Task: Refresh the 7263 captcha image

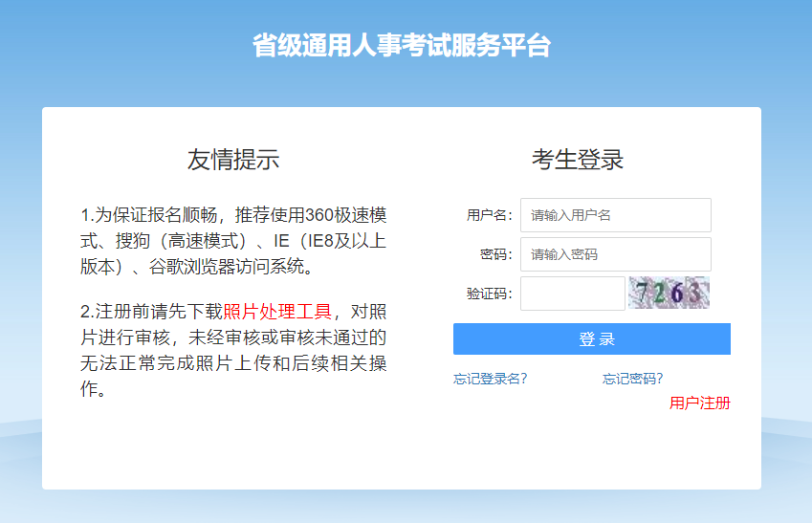Action: click(x=669, y=293)
